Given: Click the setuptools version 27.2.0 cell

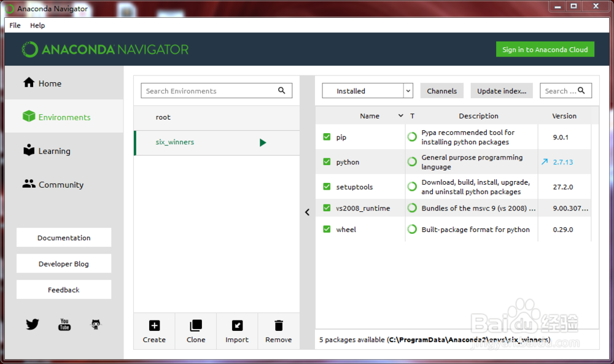Looking at the screenshot, I should (563, 187).
